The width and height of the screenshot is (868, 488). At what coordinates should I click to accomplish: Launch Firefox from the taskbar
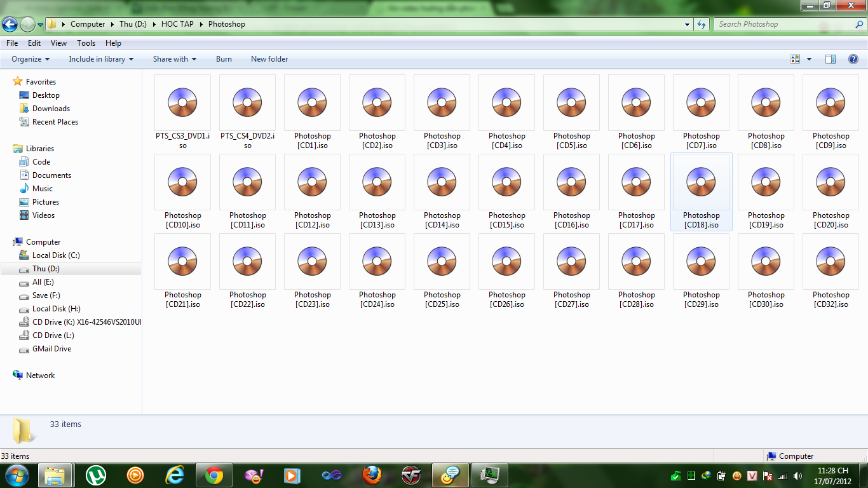click(x=372, y=475)
